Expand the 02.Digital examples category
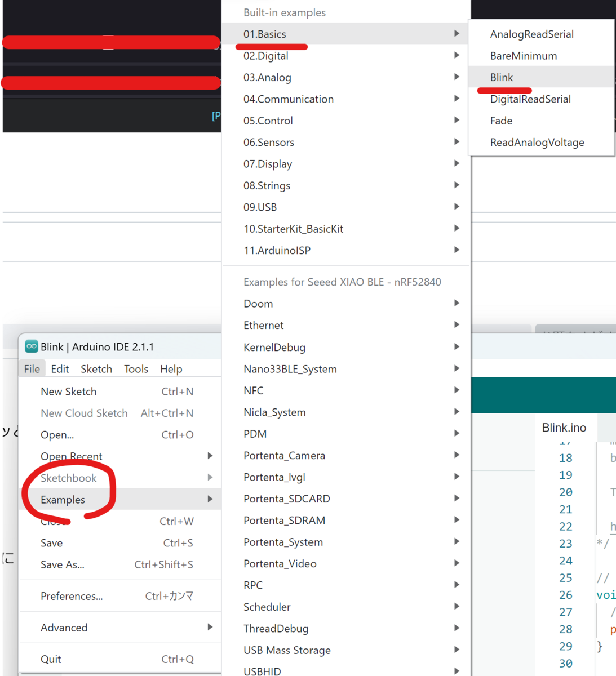Image resolution: width=616 pixels, height=676 pixels. click(x=345, y=56)
